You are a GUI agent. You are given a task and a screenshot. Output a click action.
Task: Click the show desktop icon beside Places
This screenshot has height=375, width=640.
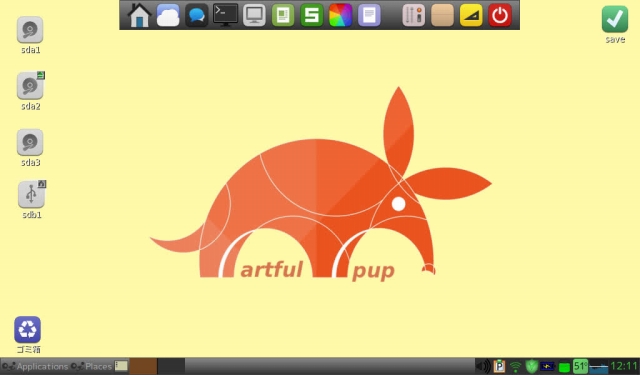(x=121, y=366)
